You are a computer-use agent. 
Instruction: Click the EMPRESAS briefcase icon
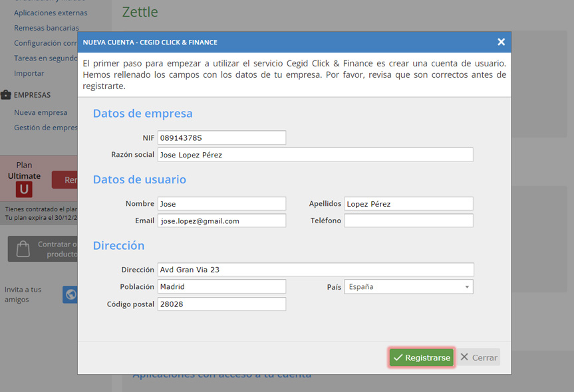(6, 95)
